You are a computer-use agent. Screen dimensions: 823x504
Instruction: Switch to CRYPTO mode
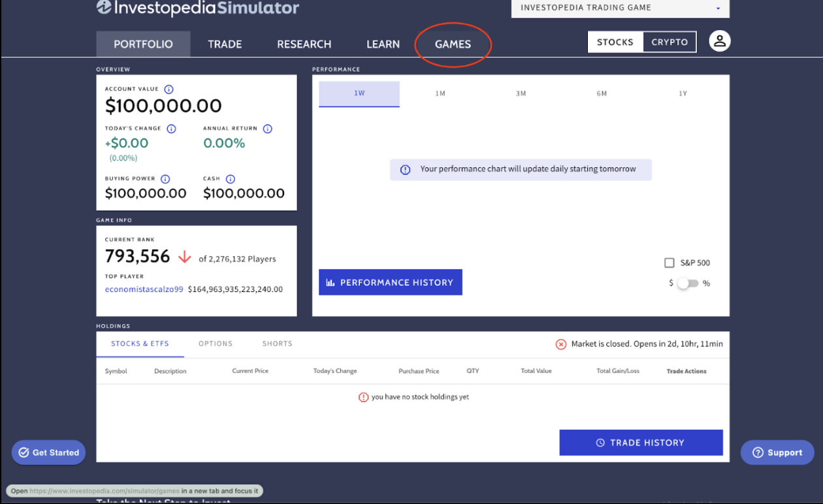670,42
